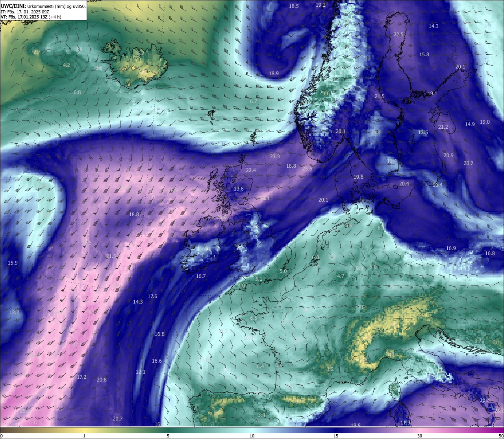Click the 6.7 value label
Screen dimensions: 504x439
[254, 101]
